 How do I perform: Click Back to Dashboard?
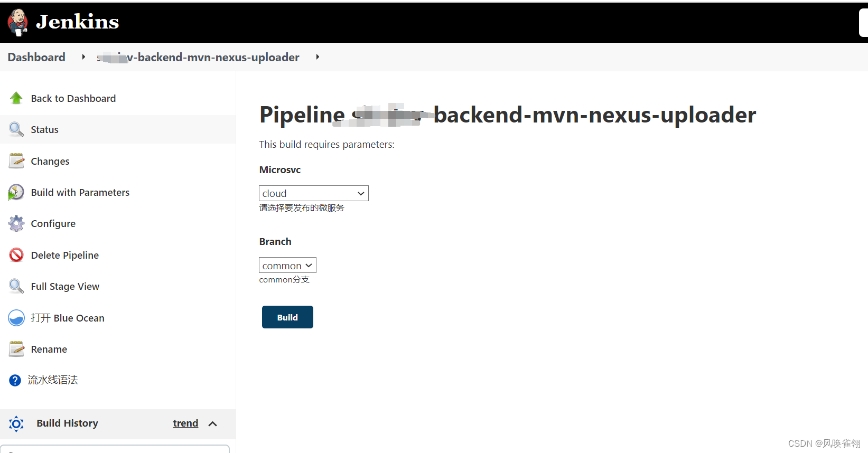(73, 98)
